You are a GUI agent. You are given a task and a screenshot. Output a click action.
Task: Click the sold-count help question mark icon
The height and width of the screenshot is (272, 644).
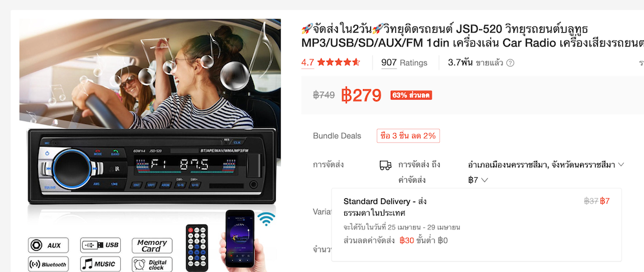tap(510, 63)
